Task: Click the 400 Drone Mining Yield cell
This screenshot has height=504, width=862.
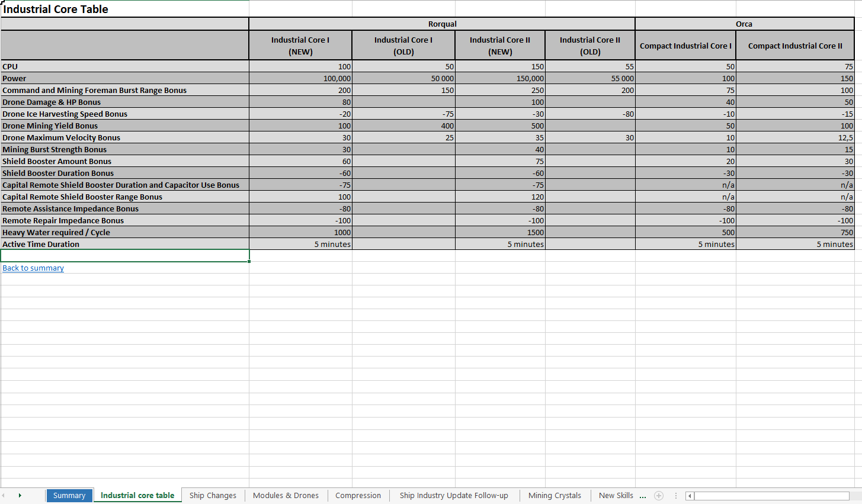Action: pos(403,126)
